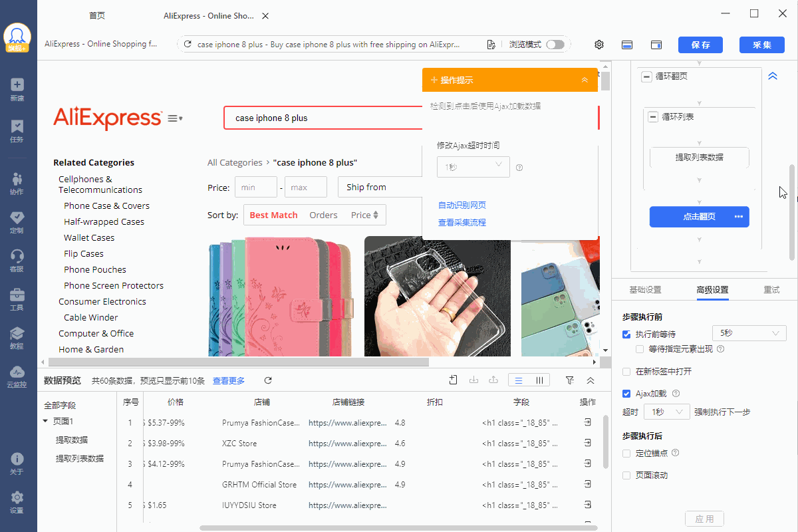The height and width of the screenshot is (532, 798).
Task: Click the action icon in data row 3
Action: [x=588, y=464]
